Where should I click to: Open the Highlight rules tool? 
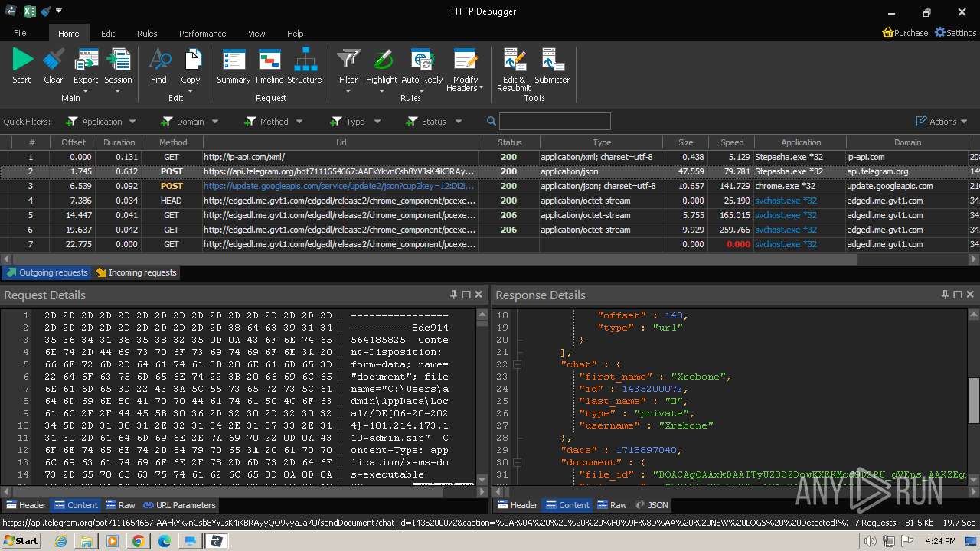coord(381,70)
